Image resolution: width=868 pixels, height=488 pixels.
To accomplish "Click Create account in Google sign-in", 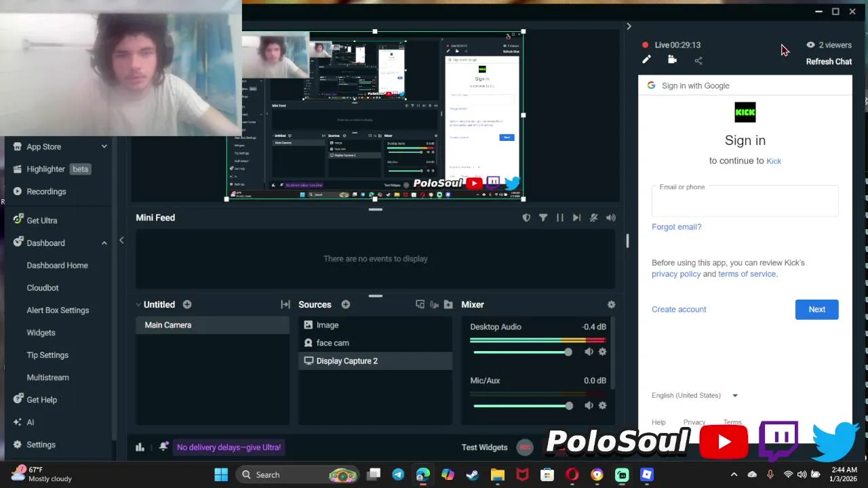I will pos(679,309).
